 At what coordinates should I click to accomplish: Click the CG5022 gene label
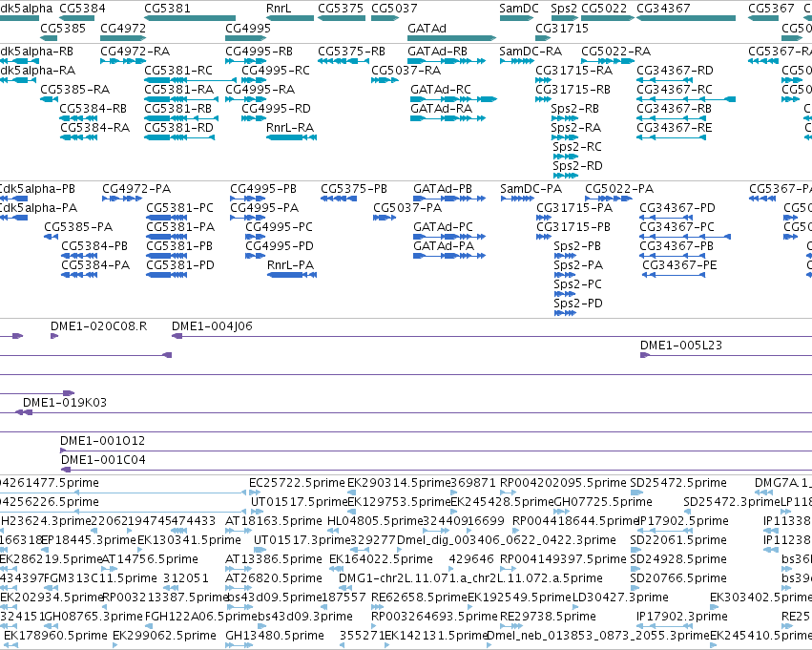click(604, 9)
